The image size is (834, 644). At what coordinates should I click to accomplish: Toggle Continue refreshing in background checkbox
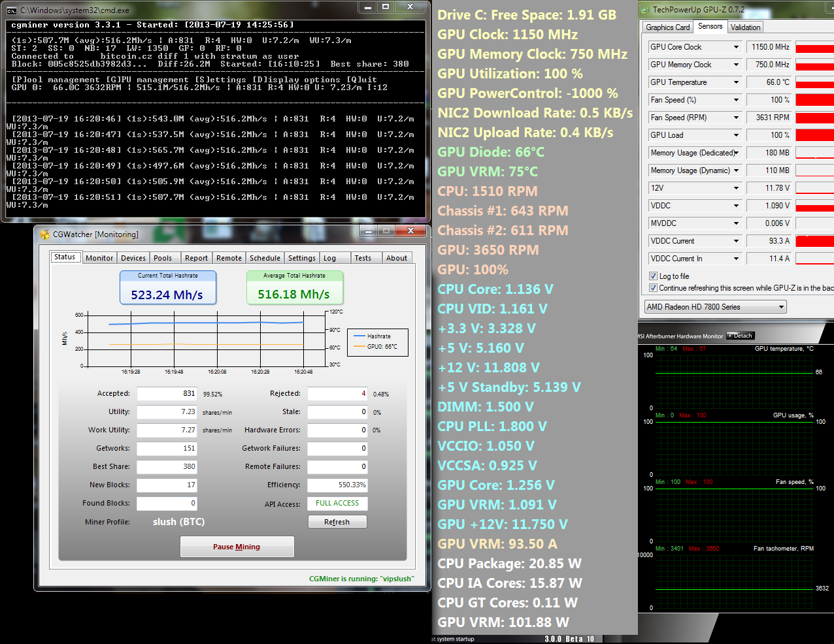tap(653, 288)
